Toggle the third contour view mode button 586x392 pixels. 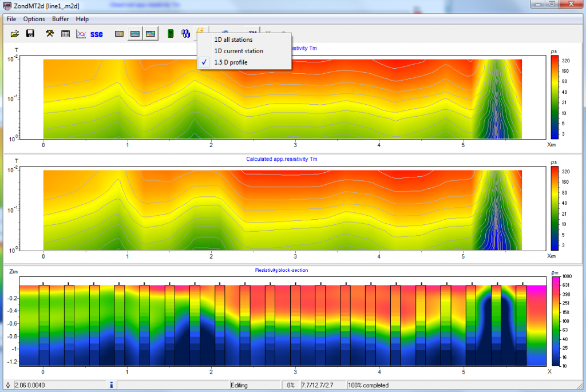[x=151, y=34]
